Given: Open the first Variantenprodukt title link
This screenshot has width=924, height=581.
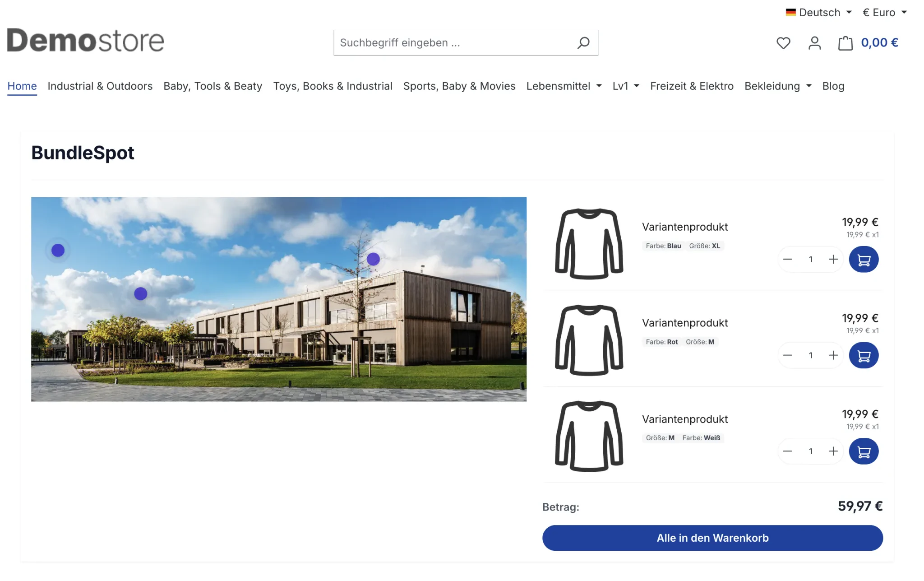Looking at the screenshot, I should click(685, 227).
